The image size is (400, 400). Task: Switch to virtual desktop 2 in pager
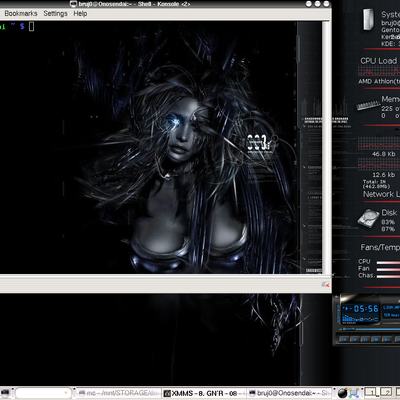point(385,392)
